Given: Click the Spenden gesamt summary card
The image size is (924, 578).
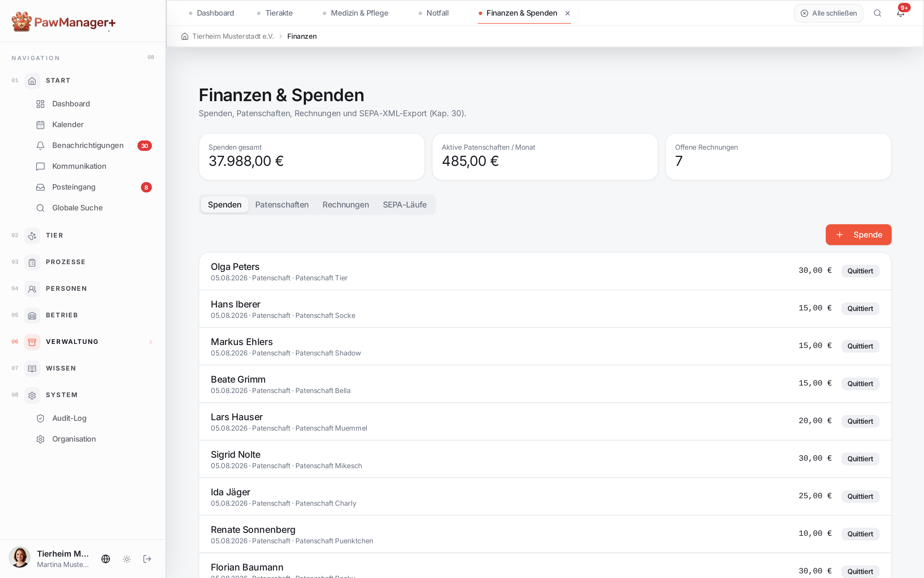Looking at the screenshot, I should point(312,157).
